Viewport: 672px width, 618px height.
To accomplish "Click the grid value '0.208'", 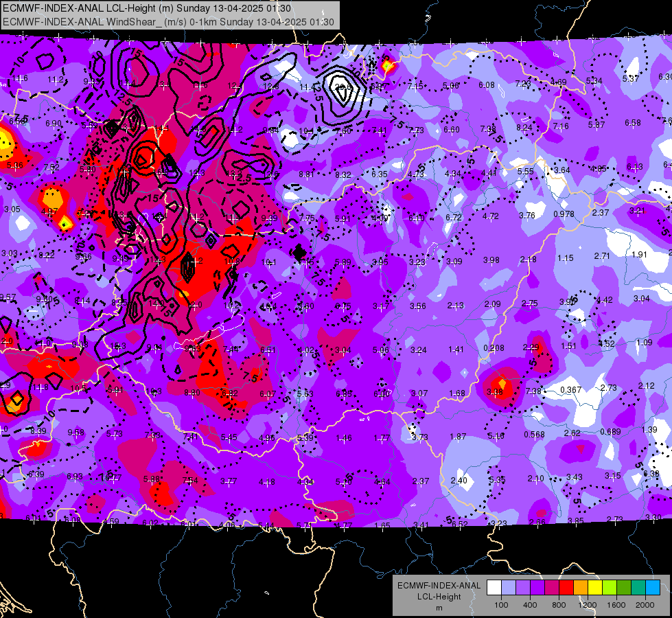I will [x=494, y=348].
